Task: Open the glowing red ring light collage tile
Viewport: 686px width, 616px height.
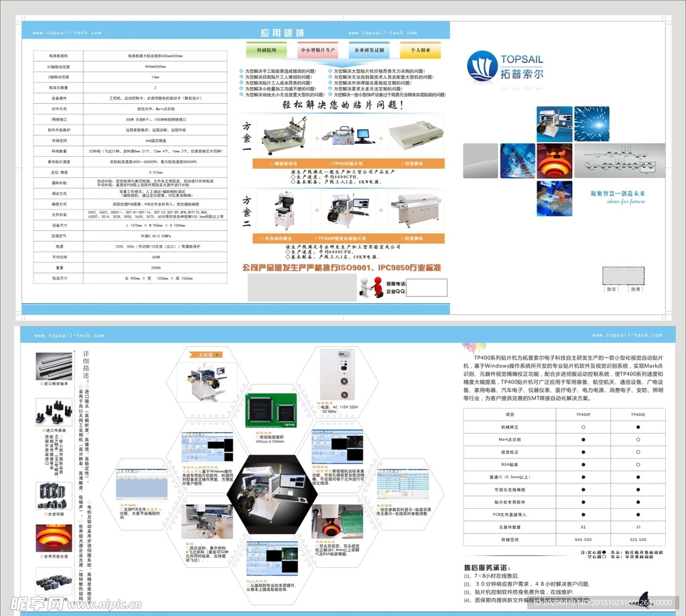Action: (x=554, y=161)
